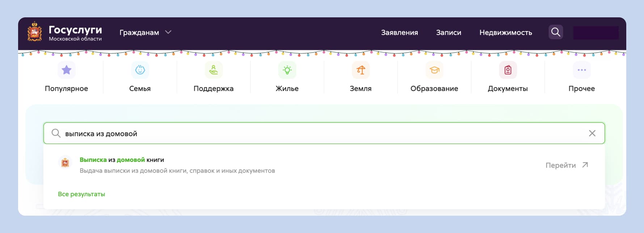Open the Документы badge icon category
This screenshot has height=233, width=644.
[x=508, y=70]
